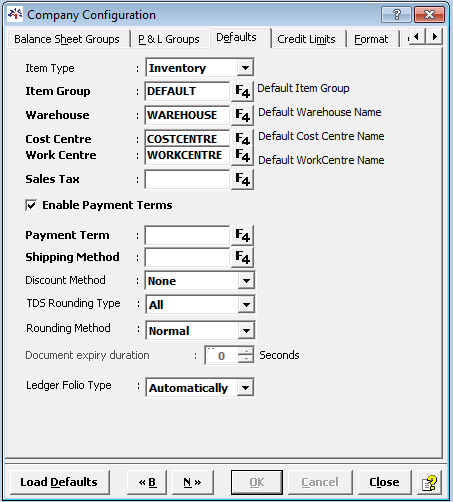This screenshot has height=502, width=453.
Task: Switch to the Credit Limits tab
Action: (x=306, y=39)
